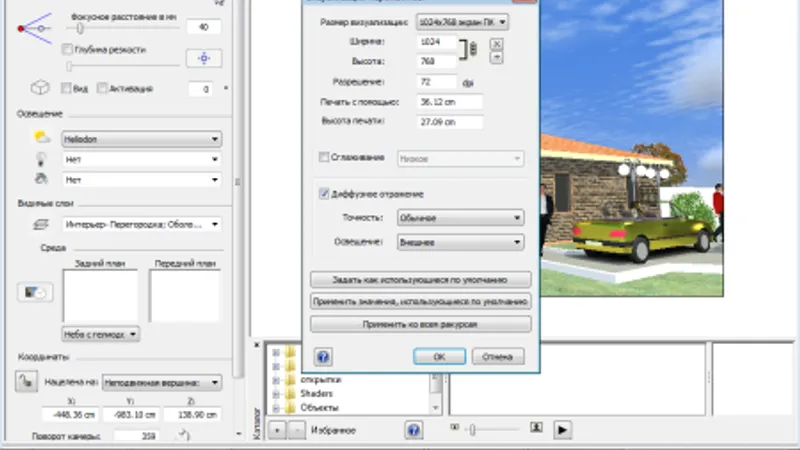Click the width-height link chain icon
The width and height of the screenshot is (800, 450).
coord(473,49)
